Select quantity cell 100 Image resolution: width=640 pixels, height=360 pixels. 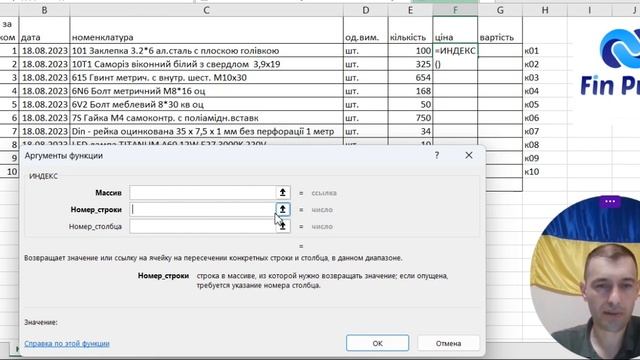(x=410, y=51)
